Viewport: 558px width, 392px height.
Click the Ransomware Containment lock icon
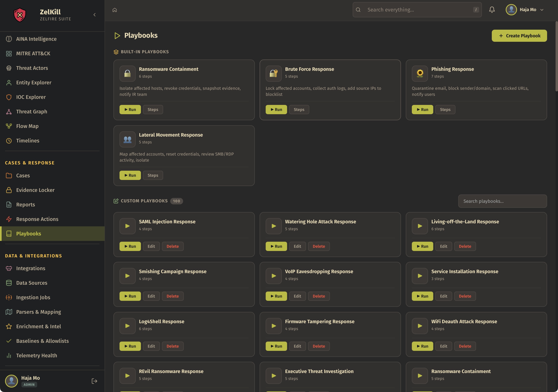(127, 74)
